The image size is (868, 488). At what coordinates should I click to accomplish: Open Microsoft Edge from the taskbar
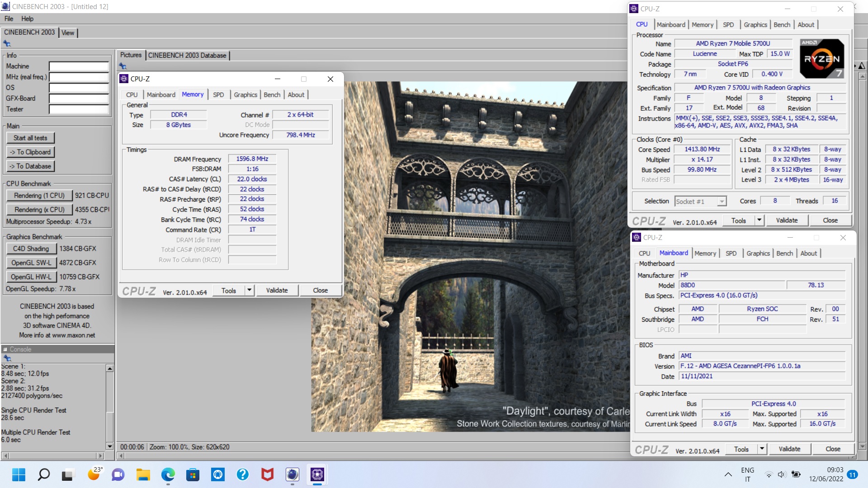(168, 474)
